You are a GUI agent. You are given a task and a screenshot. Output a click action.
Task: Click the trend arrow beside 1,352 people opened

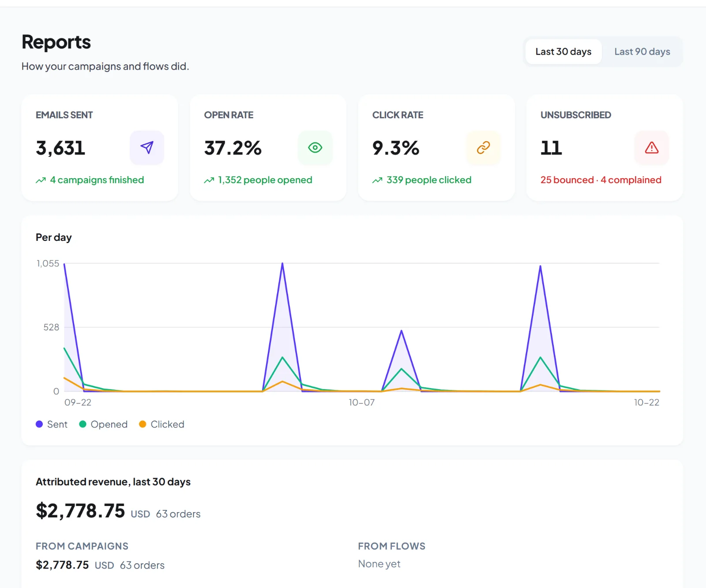[x=209, y=180]
